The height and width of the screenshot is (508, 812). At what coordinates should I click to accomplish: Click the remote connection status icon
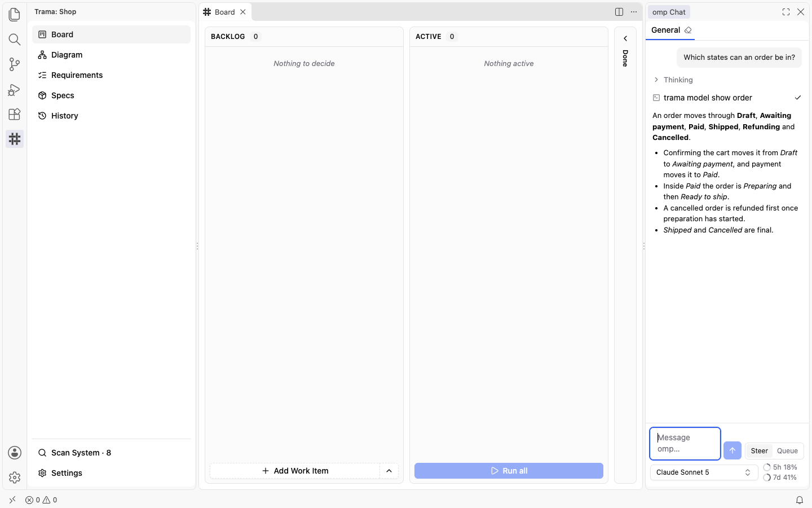(12, 500)
